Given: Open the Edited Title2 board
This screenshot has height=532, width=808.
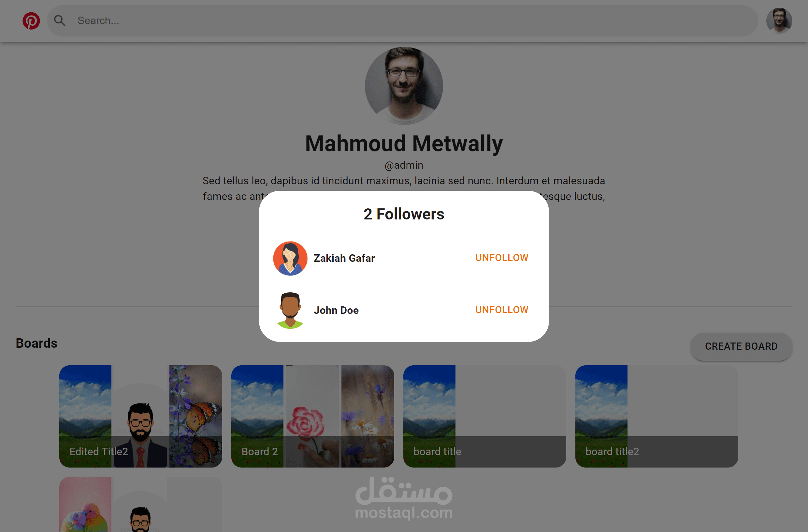Looking at the screenshot, I should (x=140, y=416).
